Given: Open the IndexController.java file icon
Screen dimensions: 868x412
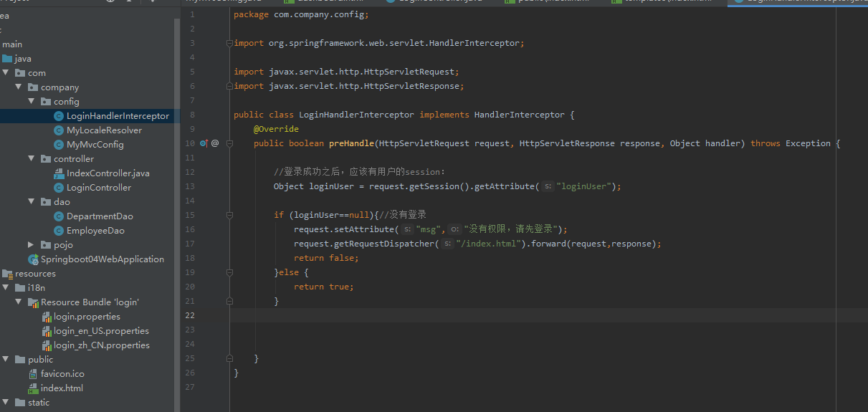Looking at the screenshot, I should pos(59,173).
